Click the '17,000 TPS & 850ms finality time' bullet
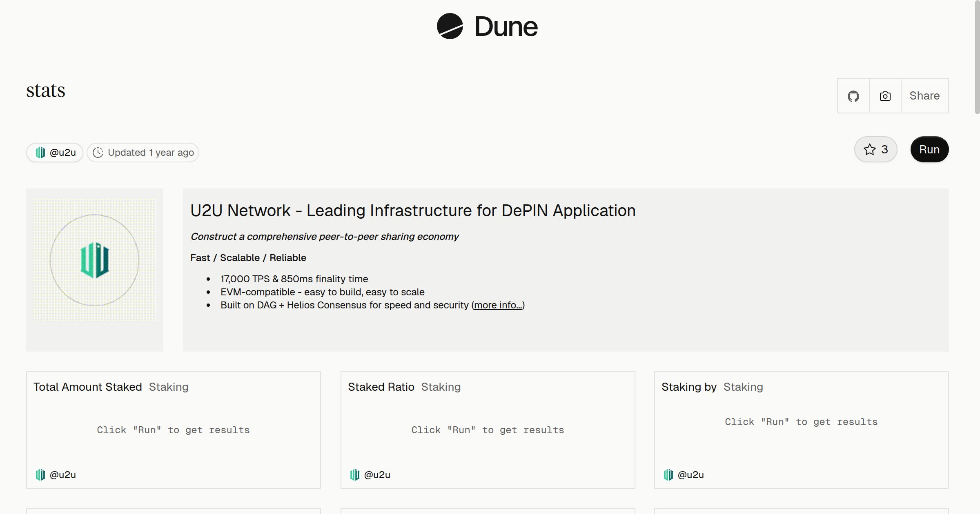 [294, 279]
